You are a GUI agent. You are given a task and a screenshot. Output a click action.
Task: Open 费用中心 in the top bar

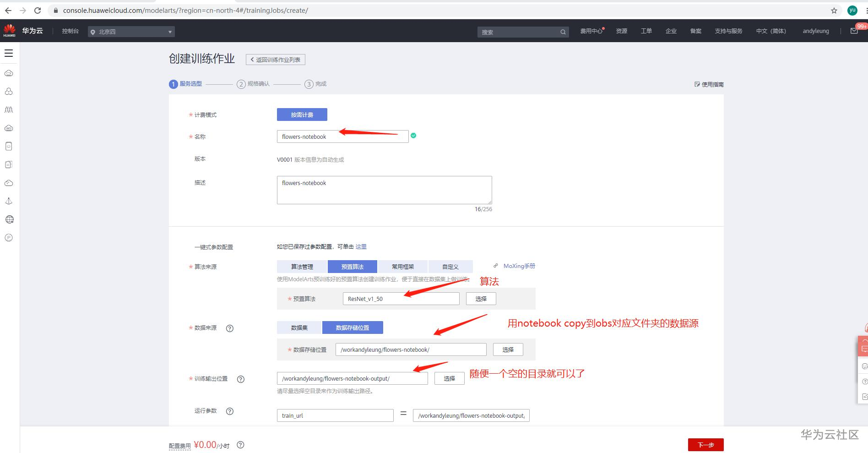tap(591, 31)
